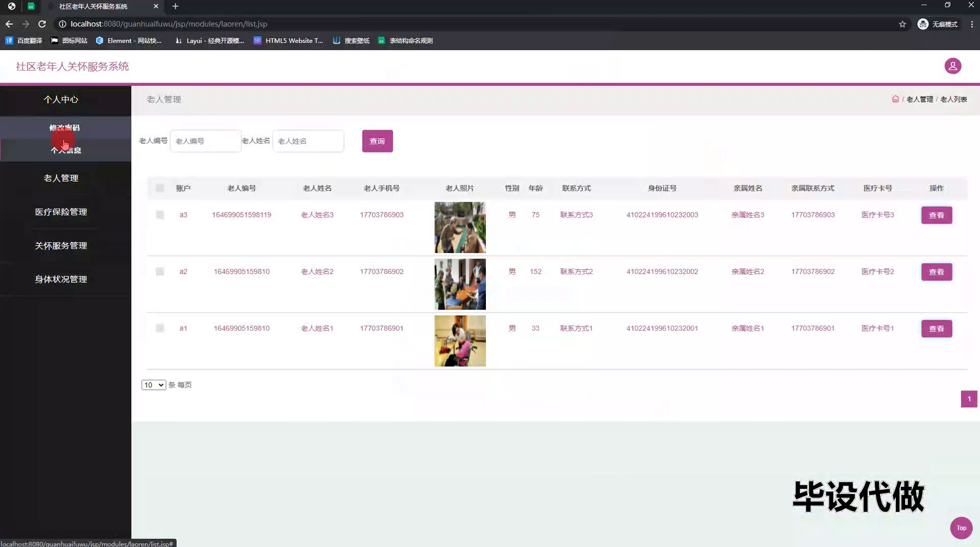Focus the 老人姓名 search input
The height and width of the screenshot is (547, 980).
[x=308, y=141]
